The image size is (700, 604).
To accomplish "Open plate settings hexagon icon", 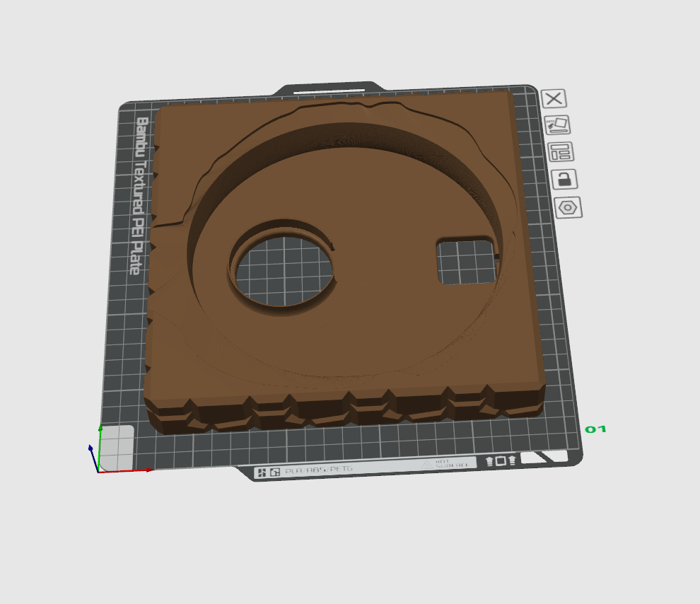I will (x=568, y=208).
